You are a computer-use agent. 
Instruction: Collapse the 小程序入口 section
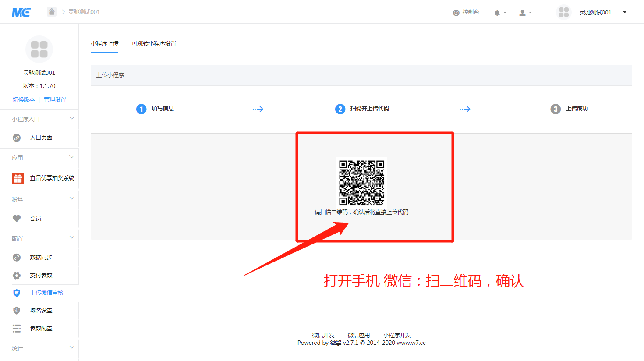coord(72,118)
